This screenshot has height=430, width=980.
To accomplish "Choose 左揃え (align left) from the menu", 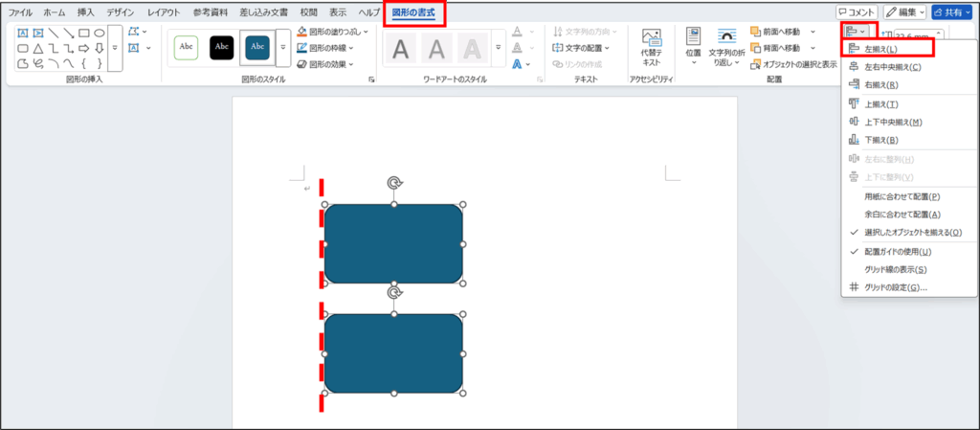I will [880, 48].
